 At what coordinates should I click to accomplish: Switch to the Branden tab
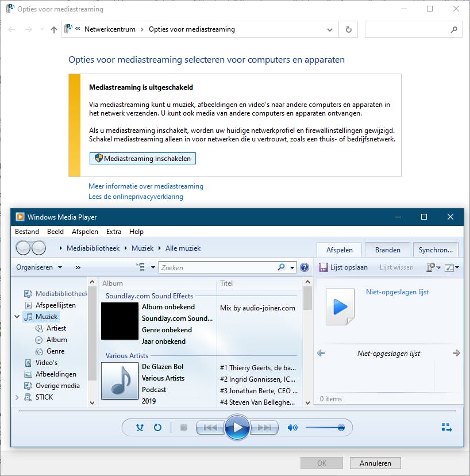point(387,250)
